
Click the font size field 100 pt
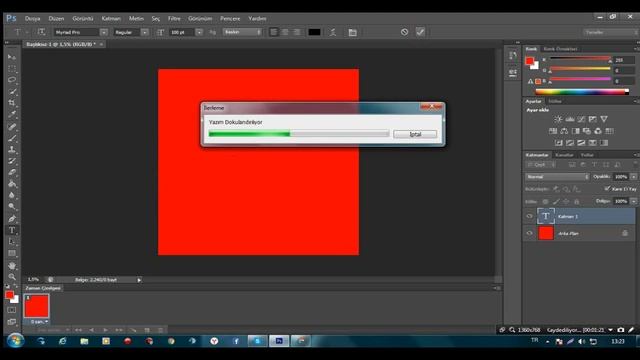click(182, 32)
